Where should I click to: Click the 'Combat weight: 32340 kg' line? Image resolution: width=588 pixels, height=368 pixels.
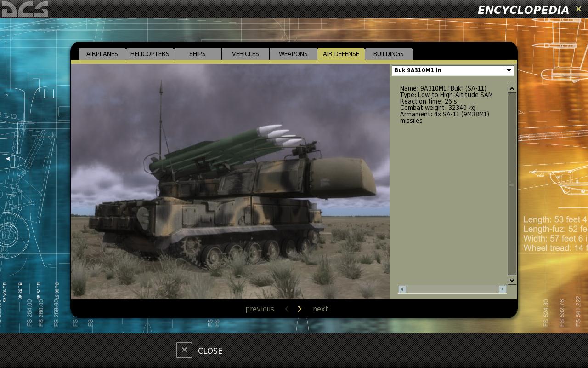437,108
